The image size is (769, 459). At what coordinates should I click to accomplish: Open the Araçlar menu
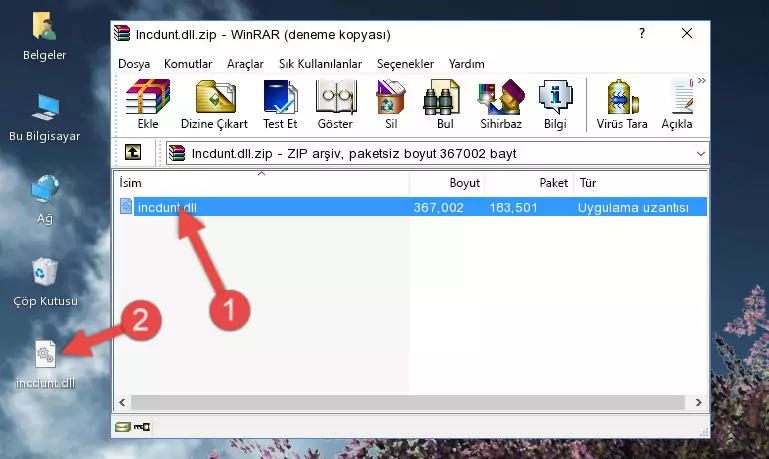tap(245, 64)
